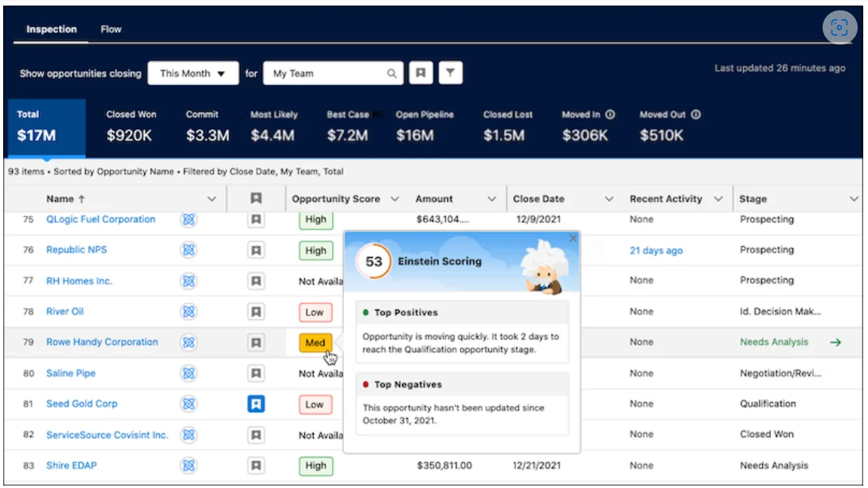868x488 pixels.
Task: Open the Einstein insights icon for River Oil
Action: click(x=189, y=311)
